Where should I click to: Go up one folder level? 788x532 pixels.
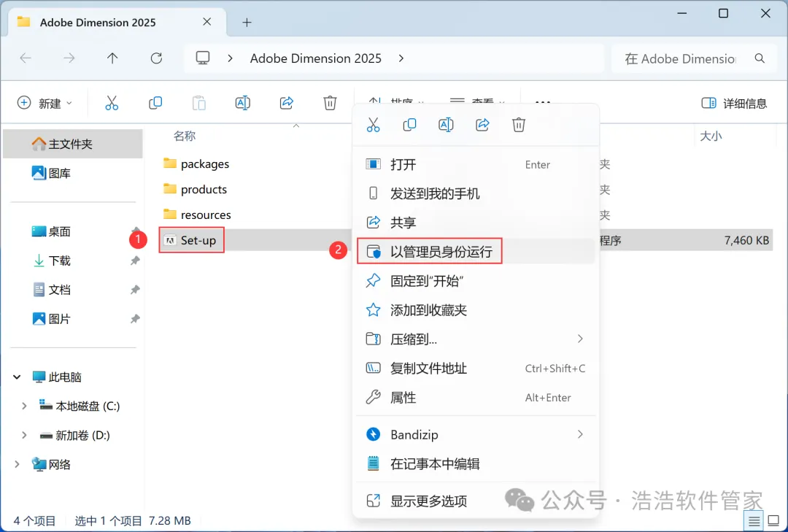pyautogui.click(x=112, y=58)
